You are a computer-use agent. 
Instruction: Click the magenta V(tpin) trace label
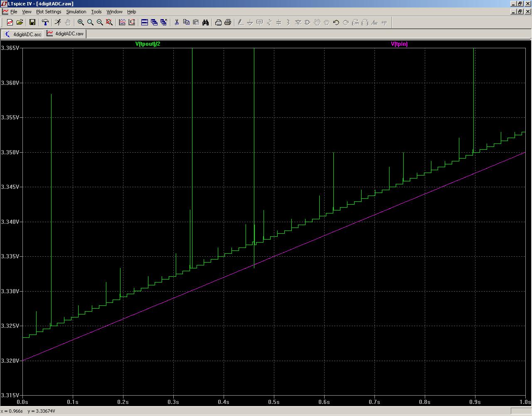399,44
